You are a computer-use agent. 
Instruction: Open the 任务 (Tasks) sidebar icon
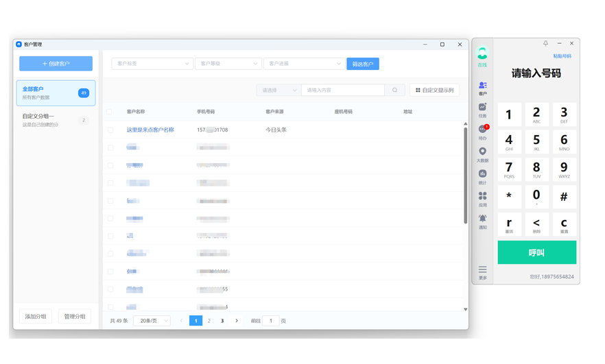[x=482, y=109]
